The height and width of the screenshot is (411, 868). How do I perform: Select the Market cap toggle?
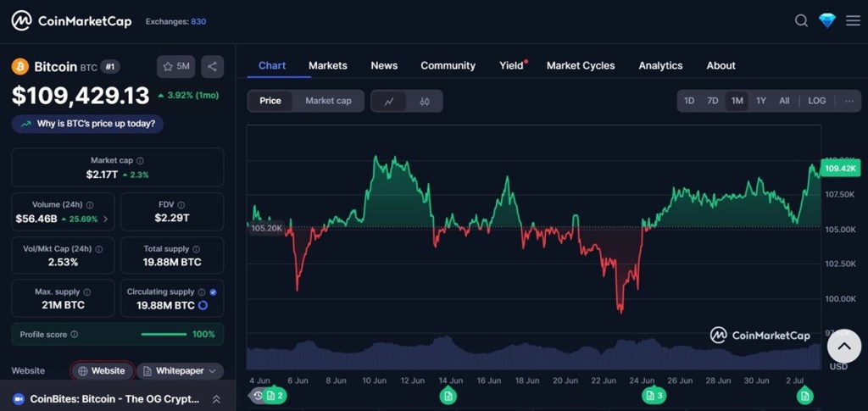coord(328,101)
